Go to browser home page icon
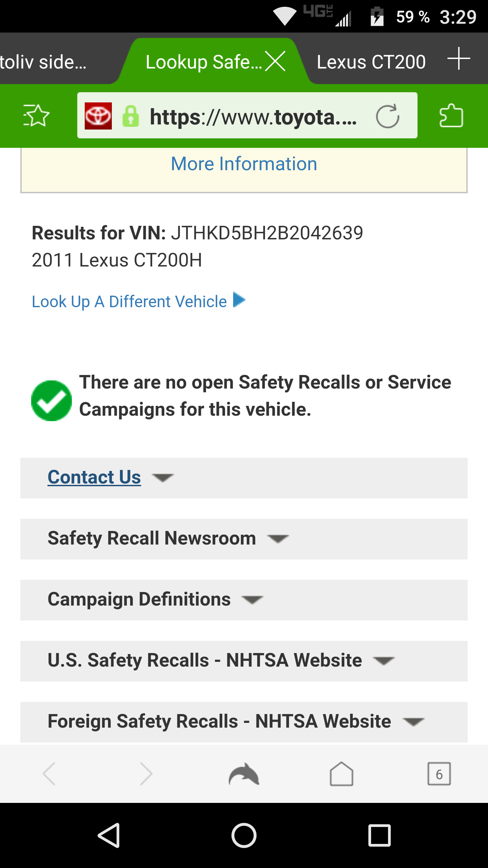 point(341,774)
